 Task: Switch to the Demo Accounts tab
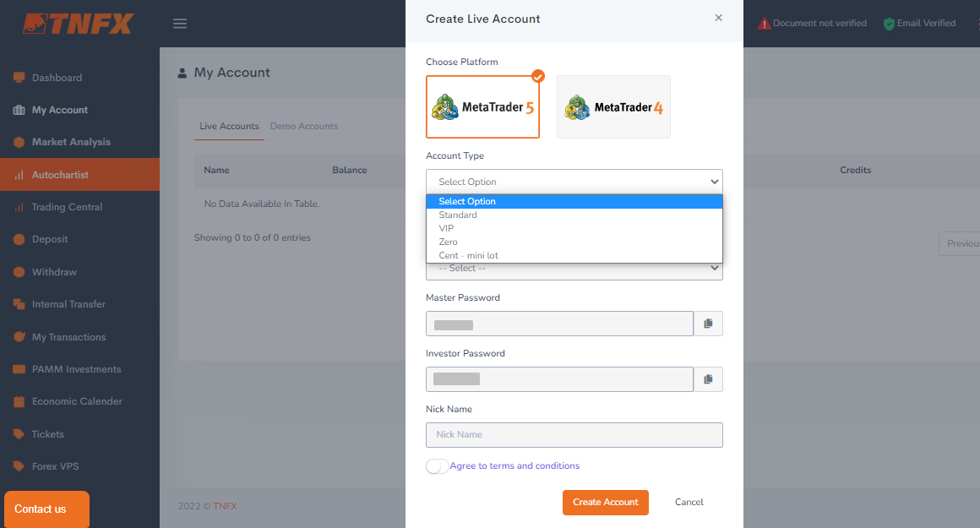[304, 126]
